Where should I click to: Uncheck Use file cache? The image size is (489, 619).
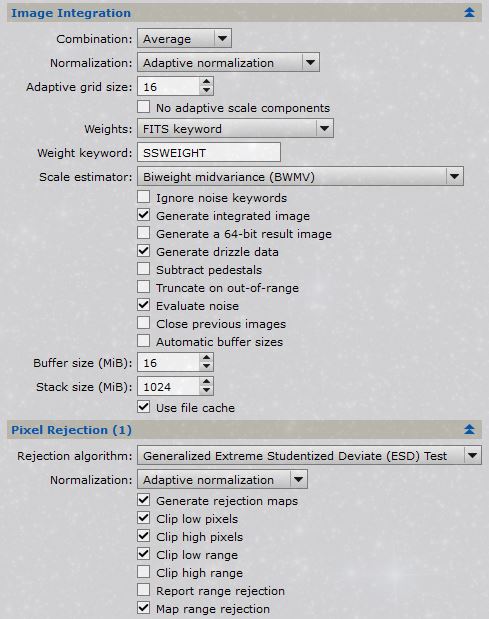click(144, 407)
